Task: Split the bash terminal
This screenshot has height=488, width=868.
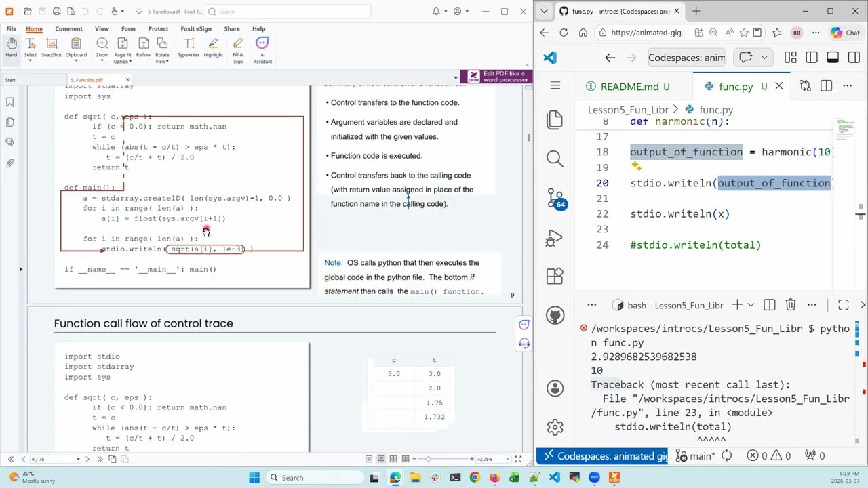Action: coord(770,305)
